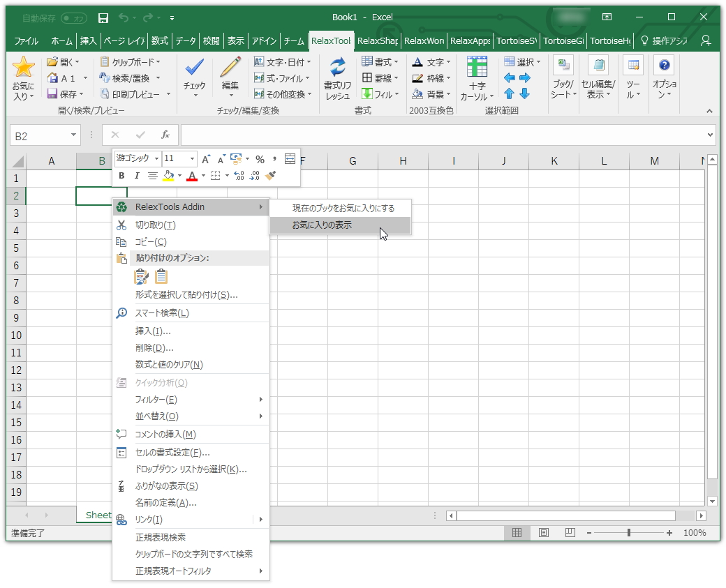This screenshot has height=588, width=726.
Task: Click the blue right arrow selection icon
Action: pyautogui.click(x=524, y=77)
